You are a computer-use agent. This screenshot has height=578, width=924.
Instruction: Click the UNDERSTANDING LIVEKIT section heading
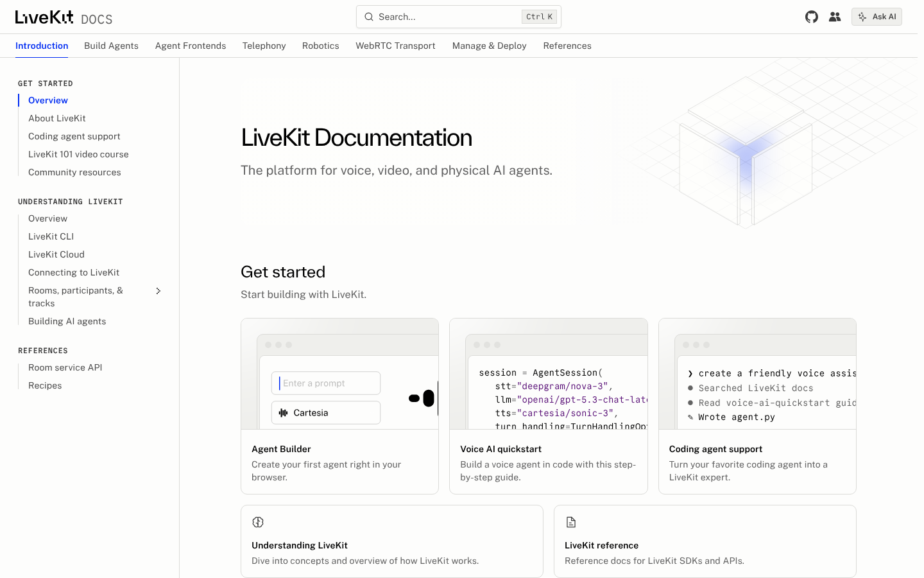[71, 202]
